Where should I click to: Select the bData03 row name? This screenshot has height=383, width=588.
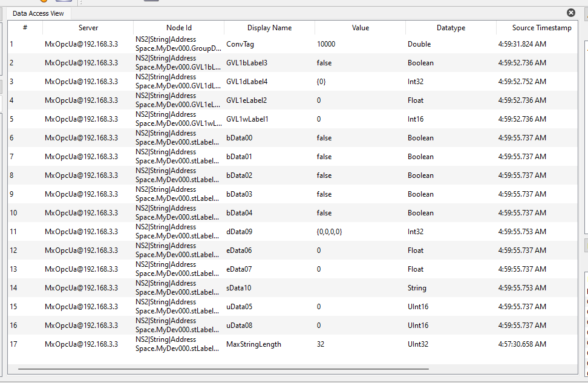[239, 194]
